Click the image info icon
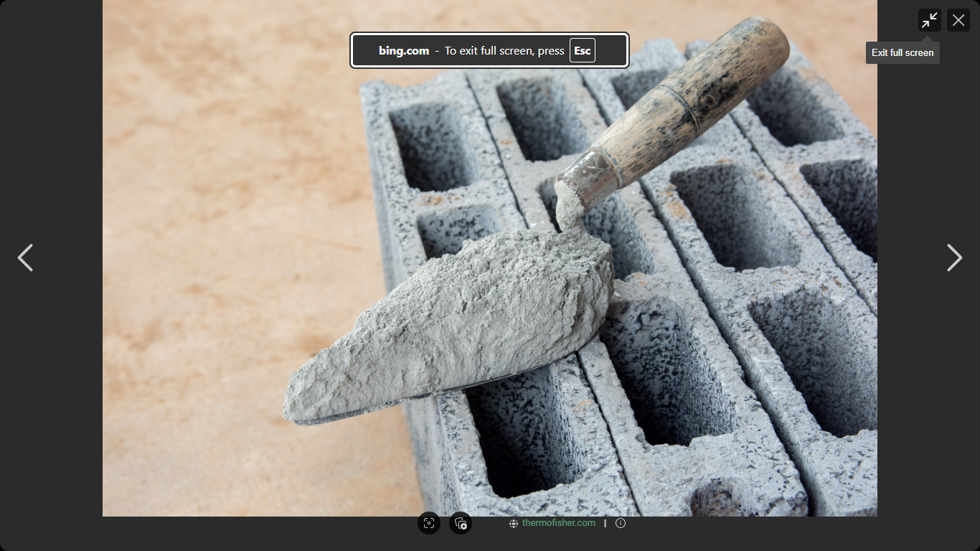Screen dimensions: 980x551 (x=621, y=523)
